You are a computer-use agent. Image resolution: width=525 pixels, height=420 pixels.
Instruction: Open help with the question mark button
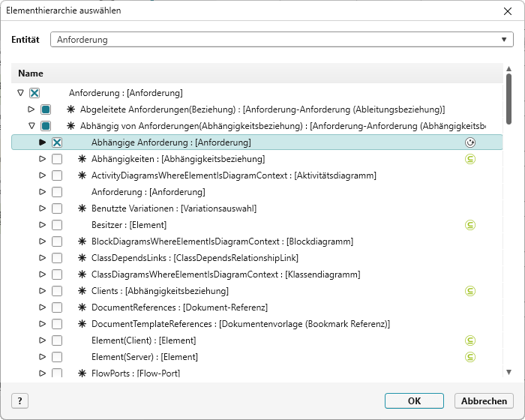tap(20, 400)
